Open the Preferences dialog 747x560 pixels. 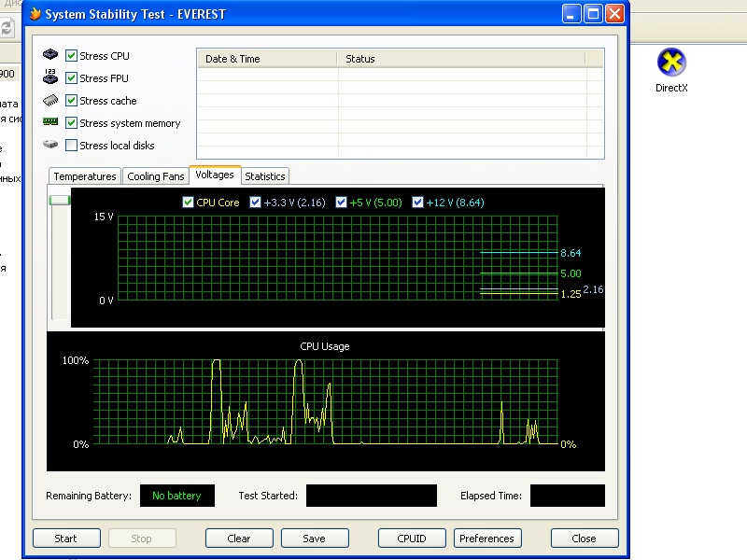point(487,539)
